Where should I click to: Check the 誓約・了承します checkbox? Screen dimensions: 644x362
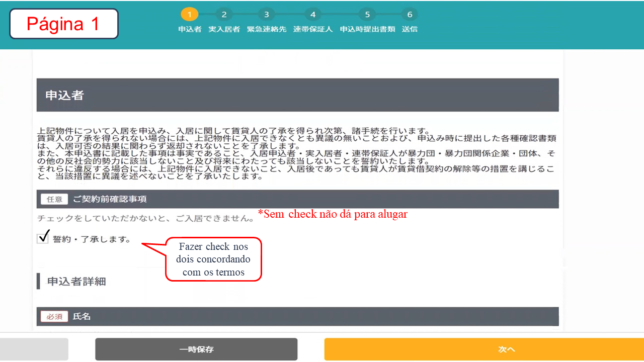click(x=43, y=238)
